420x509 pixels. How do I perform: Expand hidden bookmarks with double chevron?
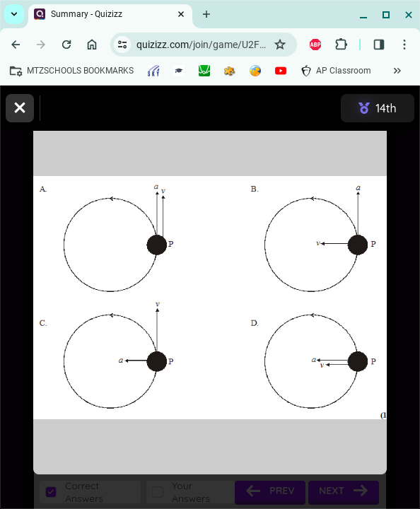[x=397, y=71]
